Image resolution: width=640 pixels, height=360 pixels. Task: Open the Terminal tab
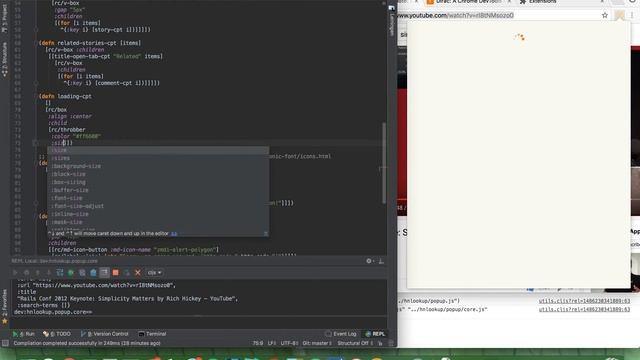[x=152, y=334]
